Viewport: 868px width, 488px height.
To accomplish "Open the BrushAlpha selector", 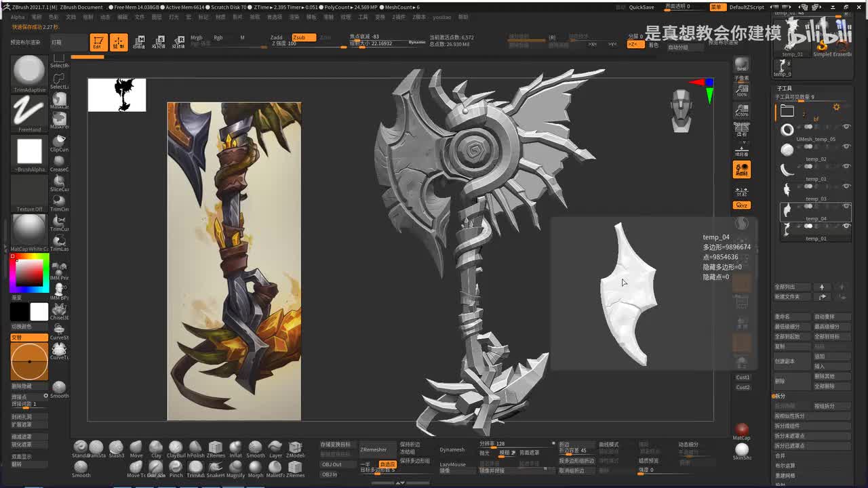I will (x=28, y=153).
